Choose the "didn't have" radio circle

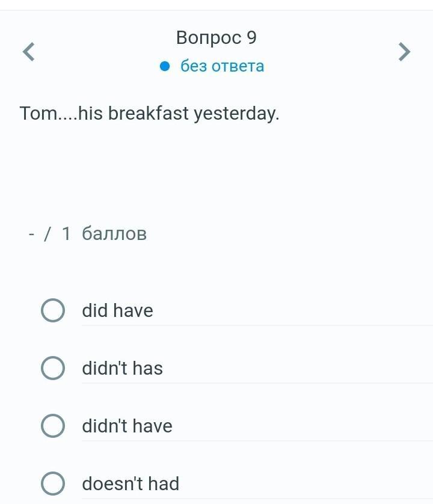coord(53,426)
